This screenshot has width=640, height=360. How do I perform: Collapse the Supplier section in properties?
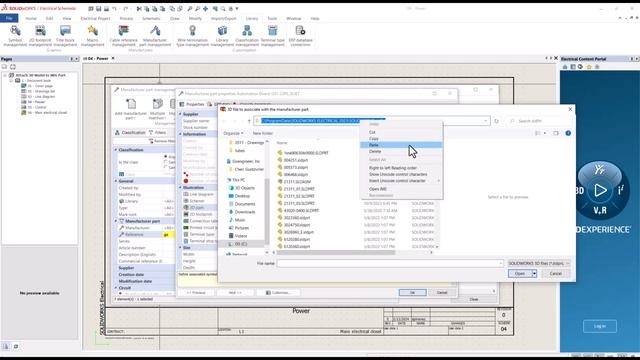coord(180,114)
